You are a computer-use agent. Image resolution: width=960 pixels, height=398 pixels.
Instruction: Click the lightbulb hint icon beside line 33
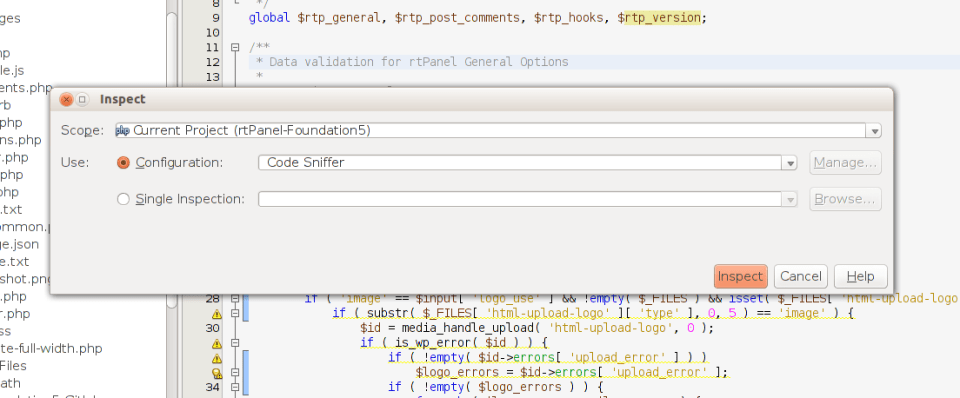[x=217, y=372]
